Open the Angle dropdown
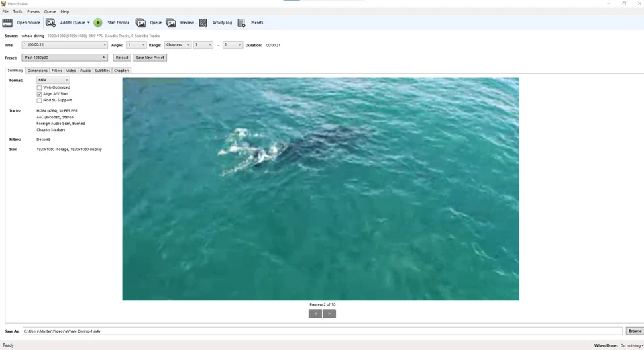The image size is (644, 350). pos(136,45)
